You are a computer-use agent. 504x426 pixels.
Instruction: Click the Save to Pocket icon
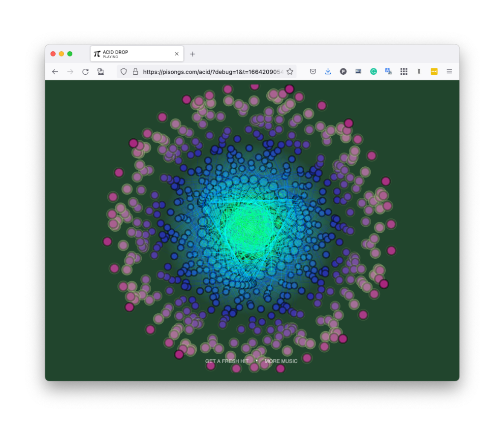pyautogui.click(x=313, y=72)
